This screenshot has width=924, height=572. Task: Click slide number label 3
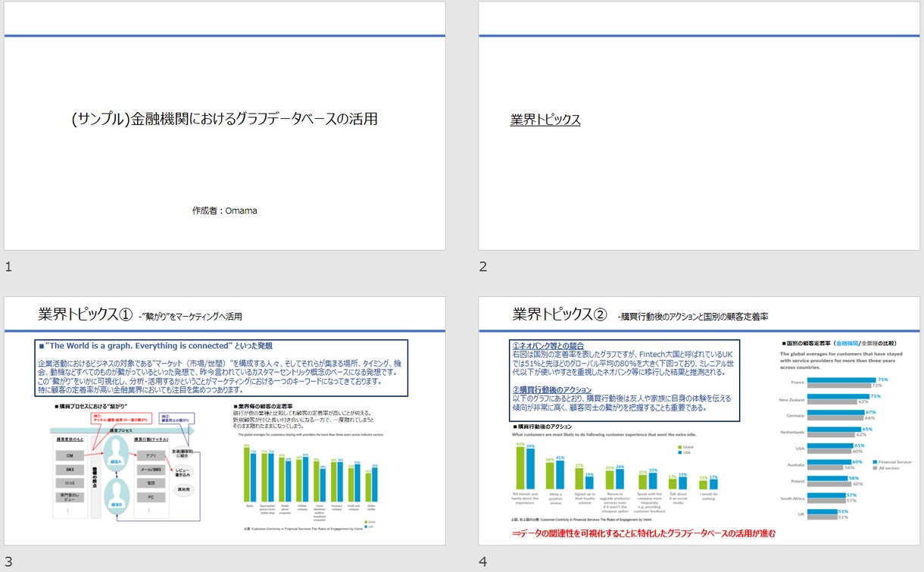click(x=8, y=561)
